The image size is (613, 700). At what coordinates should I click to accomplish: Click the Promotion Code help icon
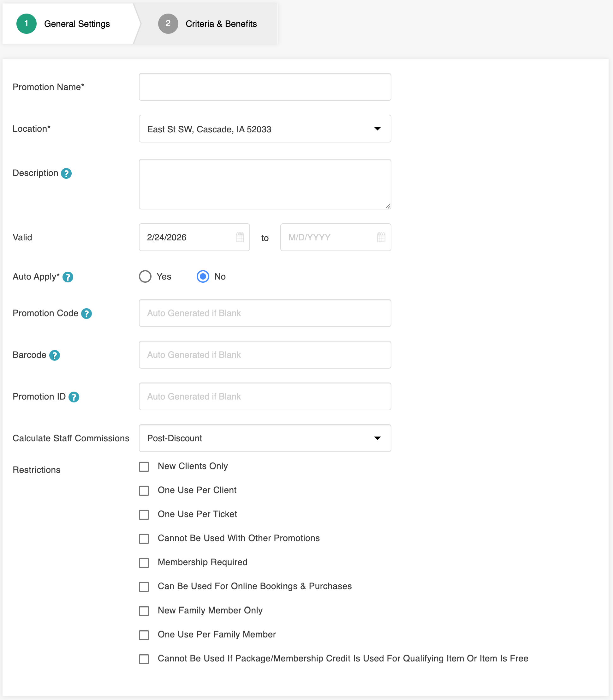[x=86, y=314]
